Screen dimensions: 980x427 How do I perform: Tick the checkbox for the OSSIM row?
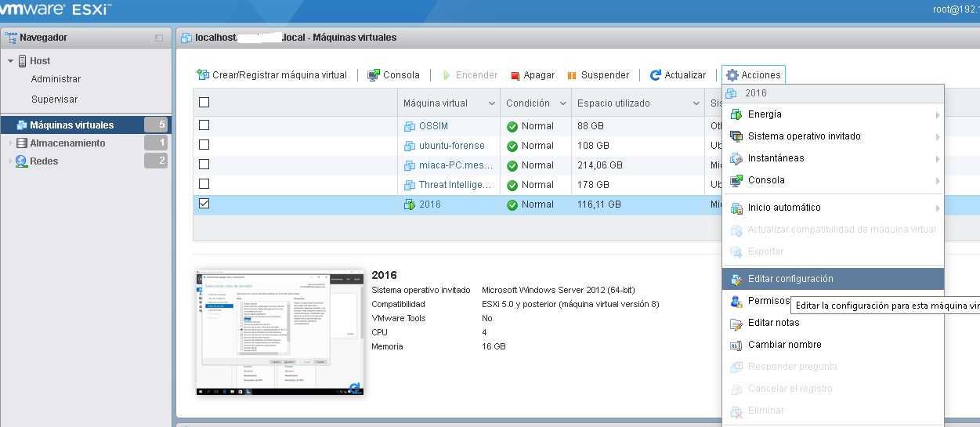[204, 125]
